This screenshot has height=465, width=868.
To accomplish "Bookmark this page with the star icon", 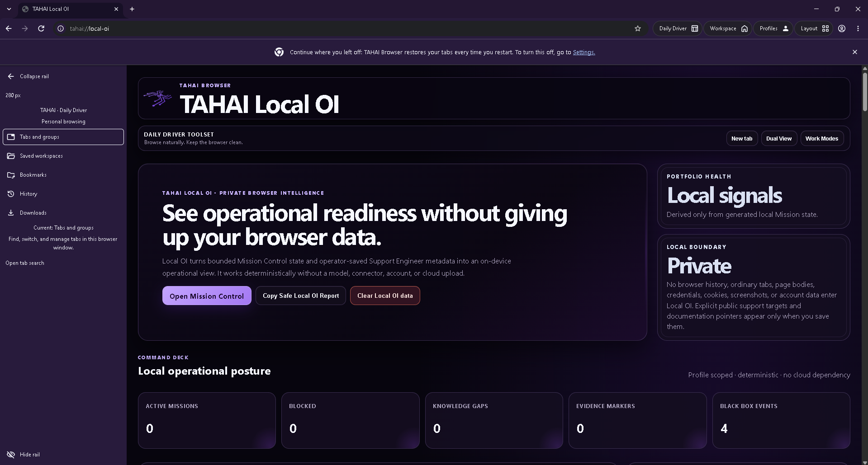I will tap(638, 28).
